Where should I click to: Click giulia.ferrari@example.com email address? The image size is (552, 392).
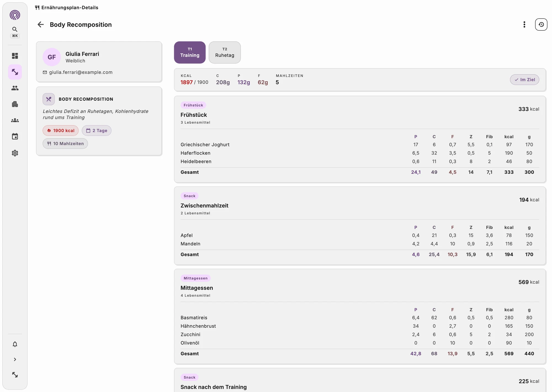81,72
